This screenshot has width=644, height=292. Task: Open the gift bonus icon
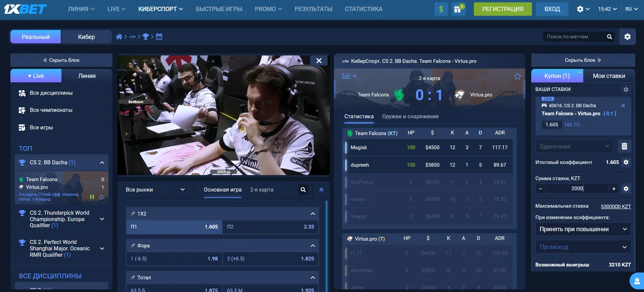458,9
